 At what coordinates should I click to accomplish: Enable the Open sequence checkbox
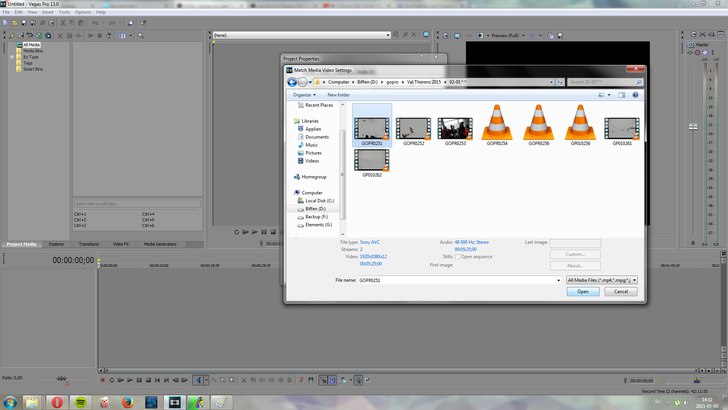click(x=458, y=256)
